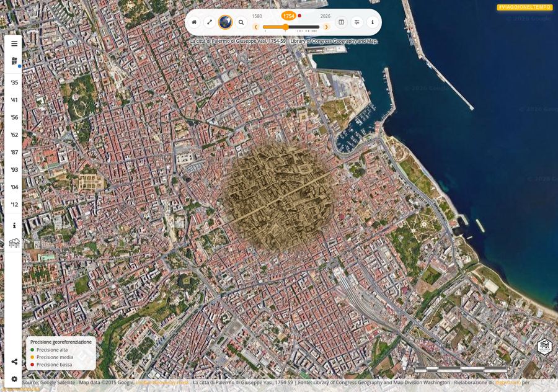This screenshot has height=392, width=558.
Task: Click the orange timeline slider handle
Action: pos(285,27)
